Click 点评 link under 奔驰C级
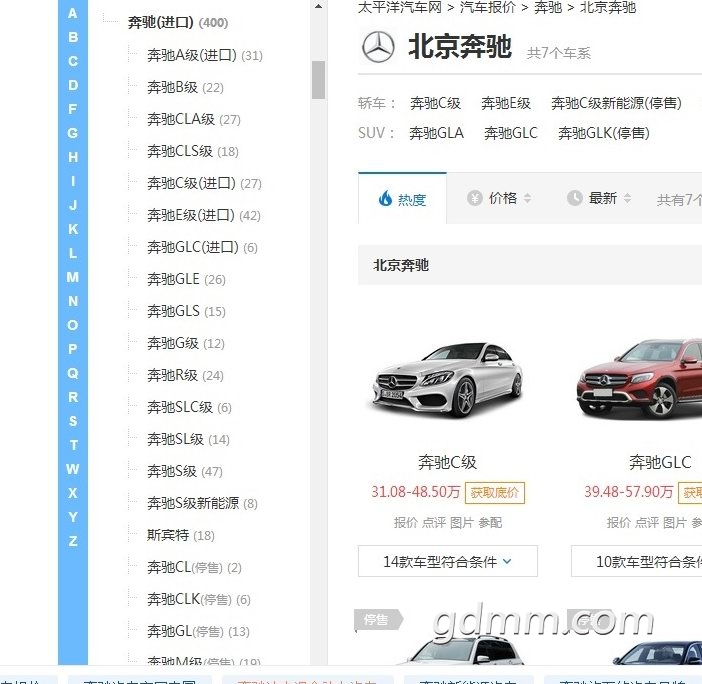 [434, 522]
